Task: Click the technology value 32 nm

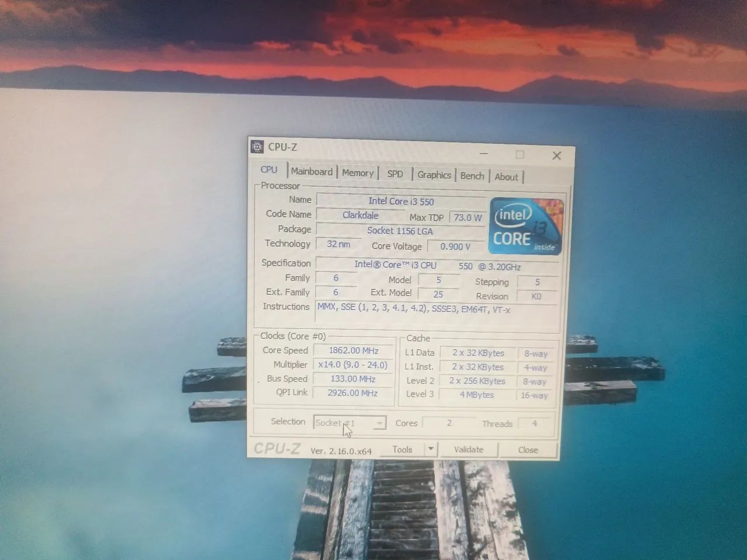Action: click(338, 244)
